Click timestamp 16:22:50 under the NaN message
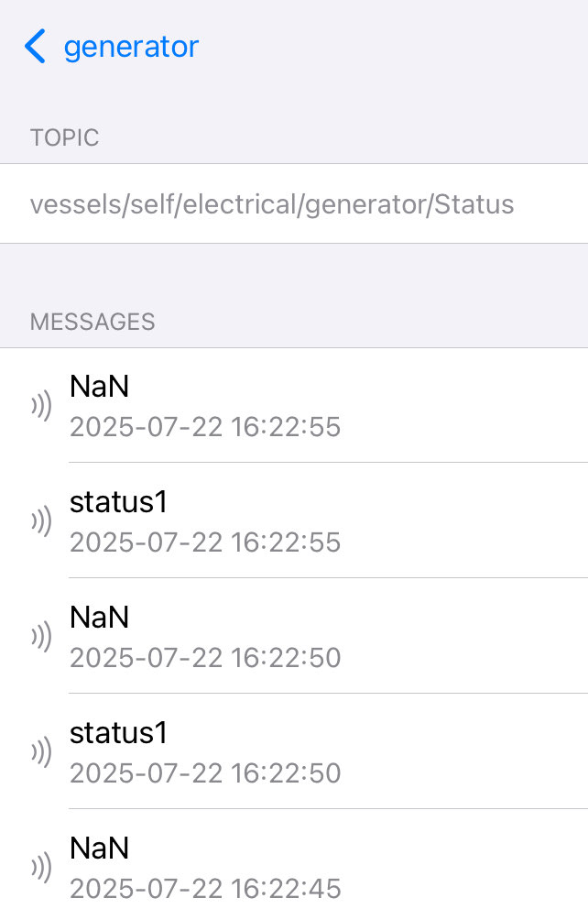This screenshot has height=909, width=588. 205,657
